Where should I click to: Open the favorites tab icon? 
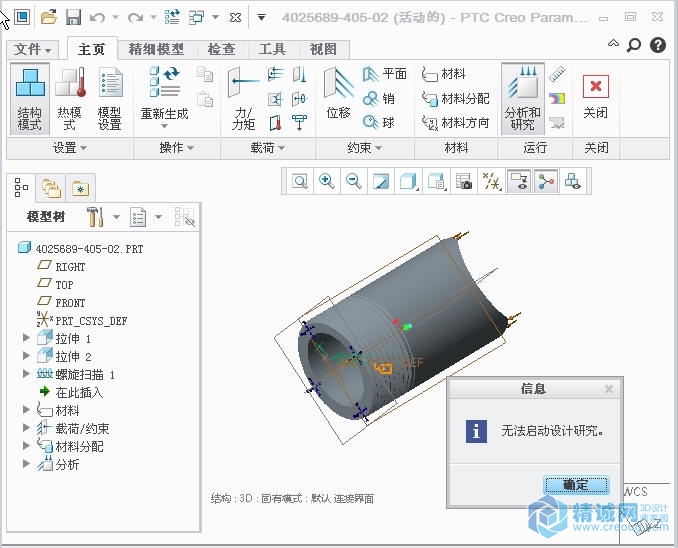pos(80,188)
